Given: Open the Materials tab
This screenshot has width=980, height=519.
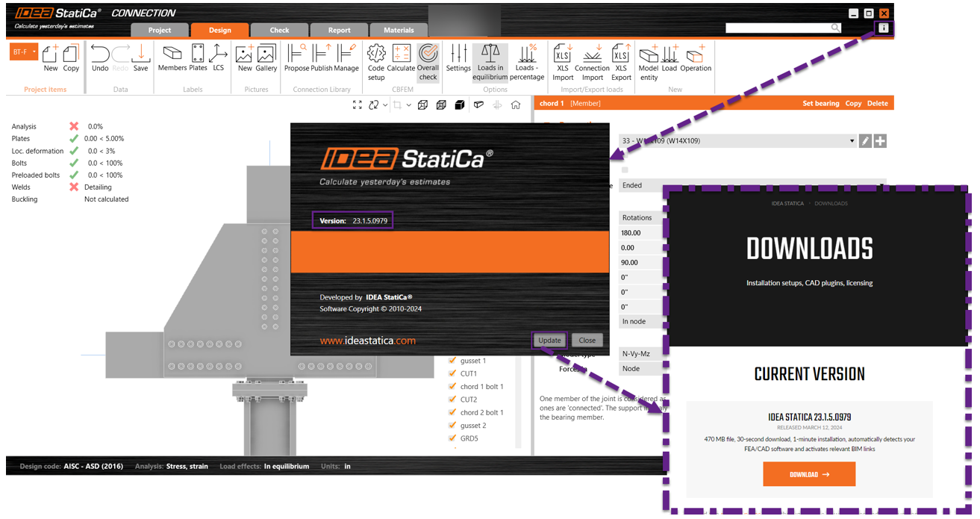Looking at the screenshot, I should [399, 31].
